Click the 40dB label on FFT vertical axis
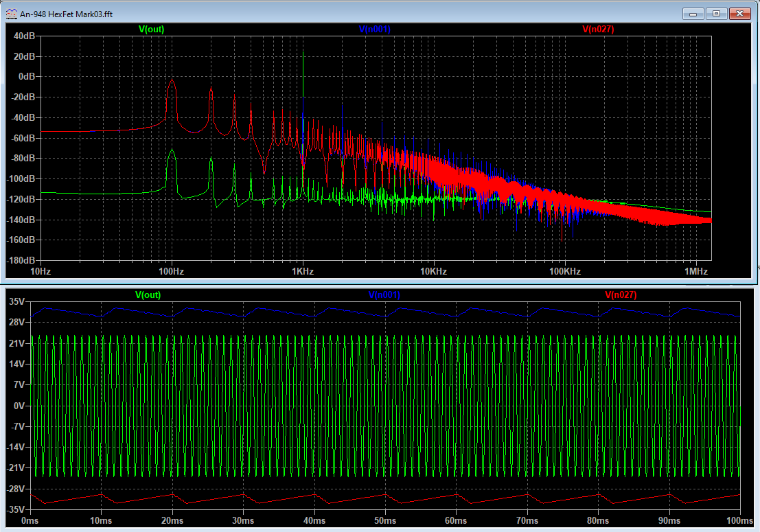Image resolution: width=760 pixels, height=532 pixels. pos(23,36)
